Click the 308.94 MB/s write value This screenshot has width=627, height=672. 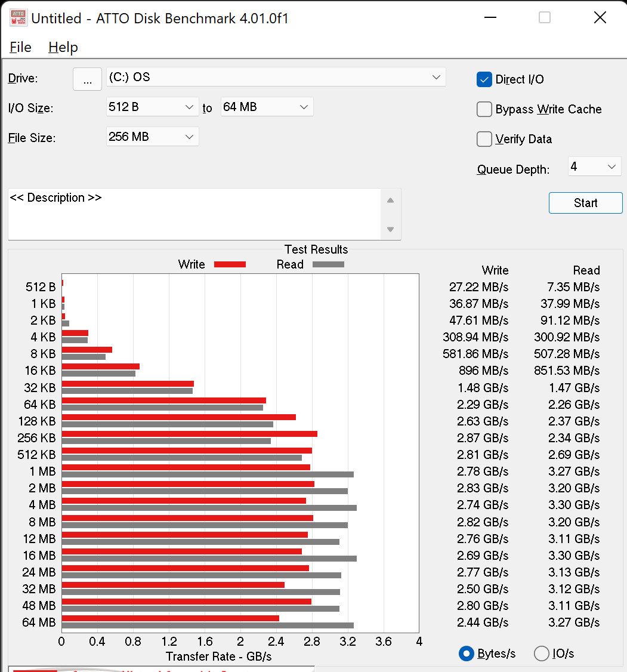[475, 337]
